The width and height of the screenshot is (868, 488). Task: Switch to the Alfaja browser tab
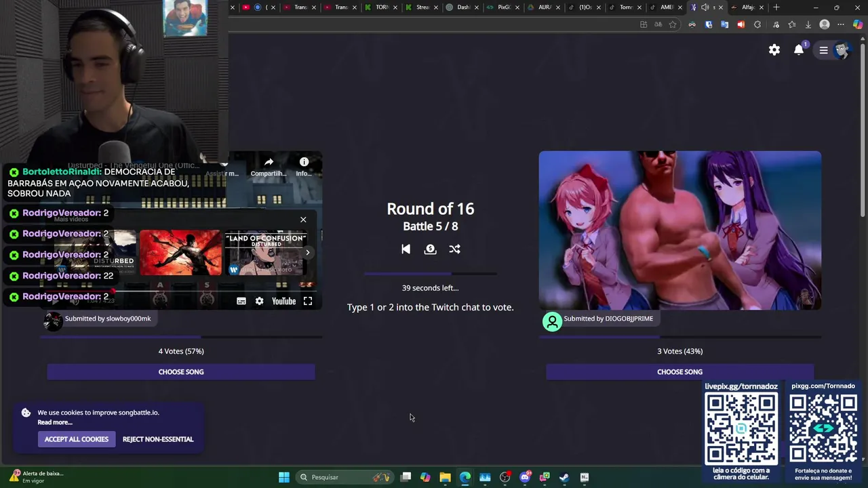pos(747,7)
